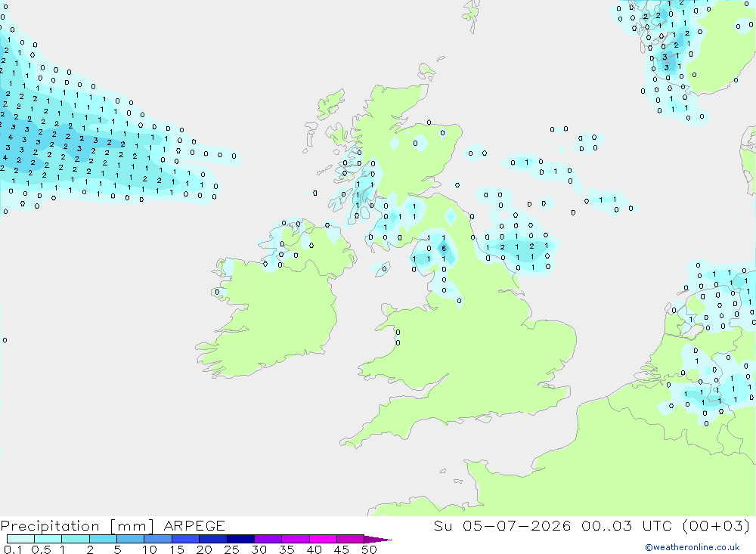Click the '0.1' legend scale label

(13, 549)
